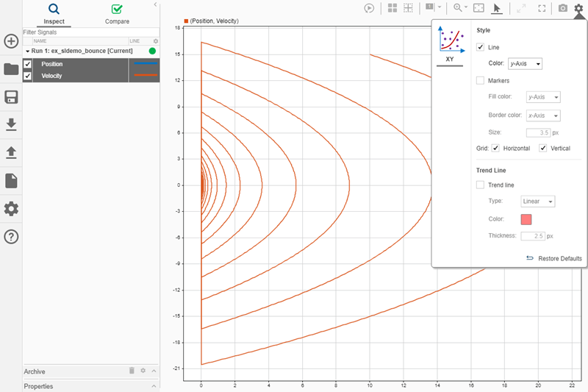This screenshot has height=392, width=588.
Task: Toggle the Line style checkbox
Action: [481, 47]
